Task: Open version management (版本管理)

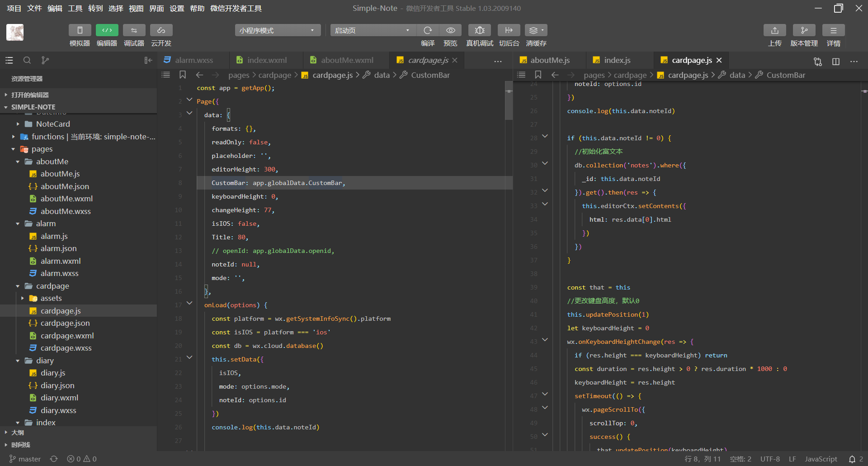Action: pos(804,30)
